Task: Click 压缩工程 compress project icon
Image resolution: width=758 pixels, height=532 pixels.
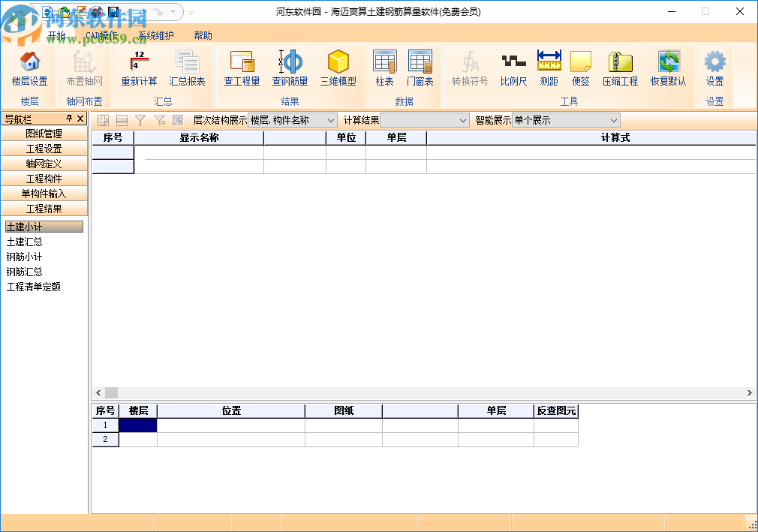Action: pos(620,69)
